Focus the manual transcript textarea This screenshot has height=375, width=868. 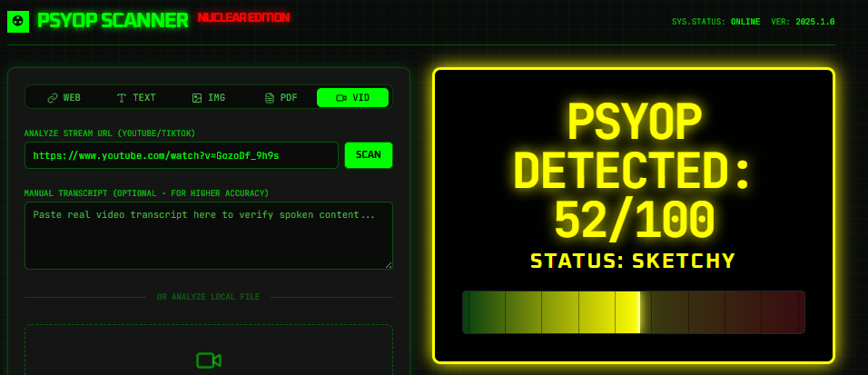click(209, 235)
